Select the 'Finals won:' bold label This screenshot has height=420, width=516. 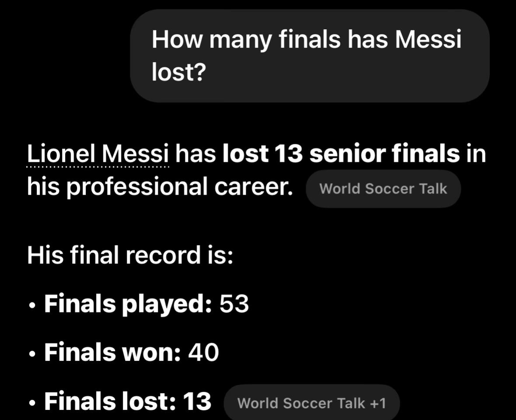click(x=112, y=352)
